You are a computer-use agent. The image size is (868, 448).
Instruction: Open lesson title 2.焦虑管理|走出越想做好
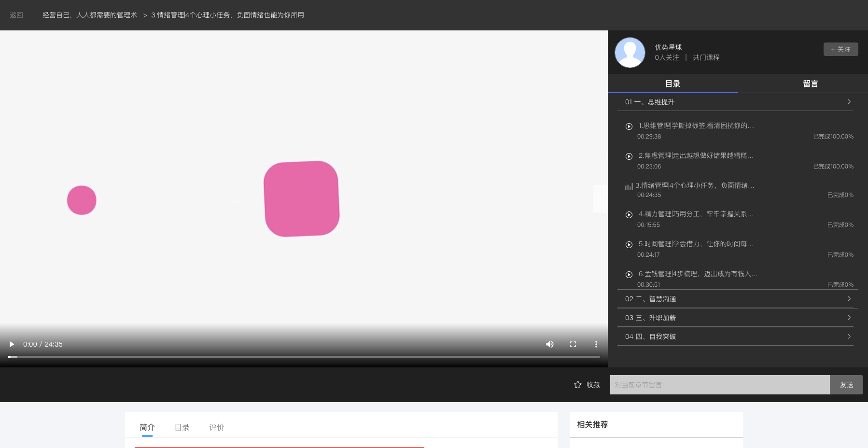point(696,155)
